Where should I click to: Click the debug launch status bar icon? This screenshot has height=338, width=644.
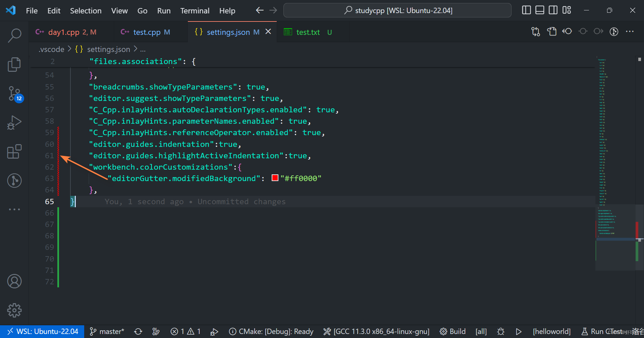214,331
